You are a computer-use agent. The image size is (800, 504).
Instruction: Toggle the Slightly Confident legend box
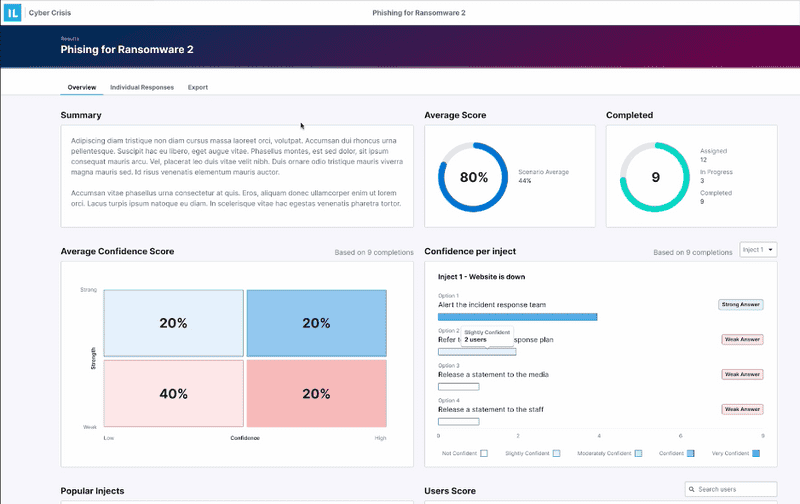click(x=556, y=453)
